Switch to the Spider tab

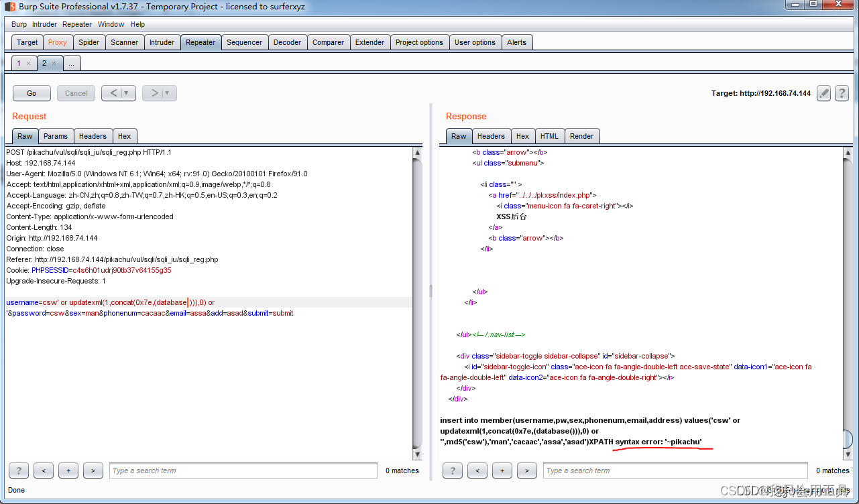[x=89, y=42]
